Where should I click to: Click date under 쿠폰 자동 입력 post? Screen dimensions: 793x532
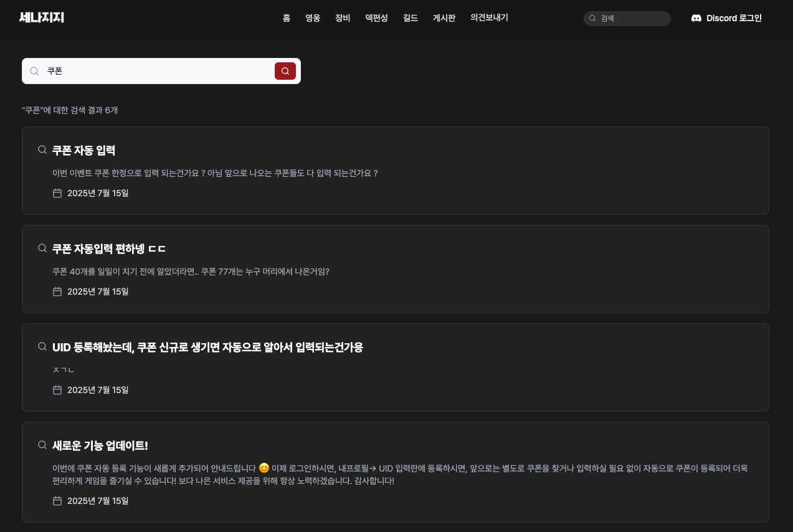(98, 193)
